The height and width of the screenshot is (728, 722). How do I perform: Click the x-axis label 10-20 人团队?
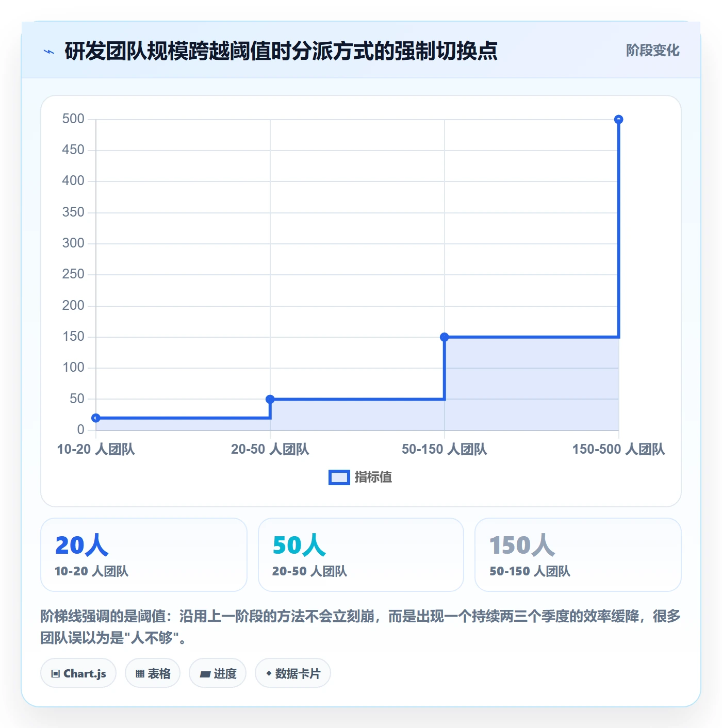click(x=96, y=450)
